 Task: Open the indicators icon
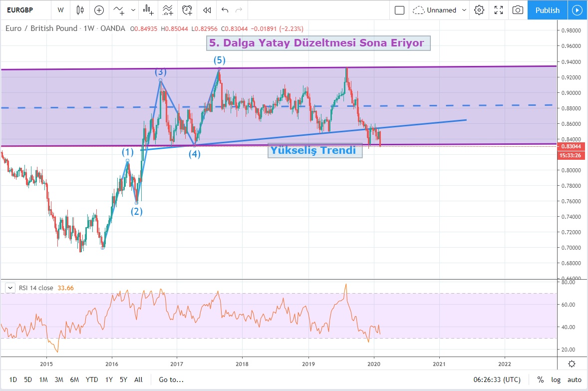point(119,10)
